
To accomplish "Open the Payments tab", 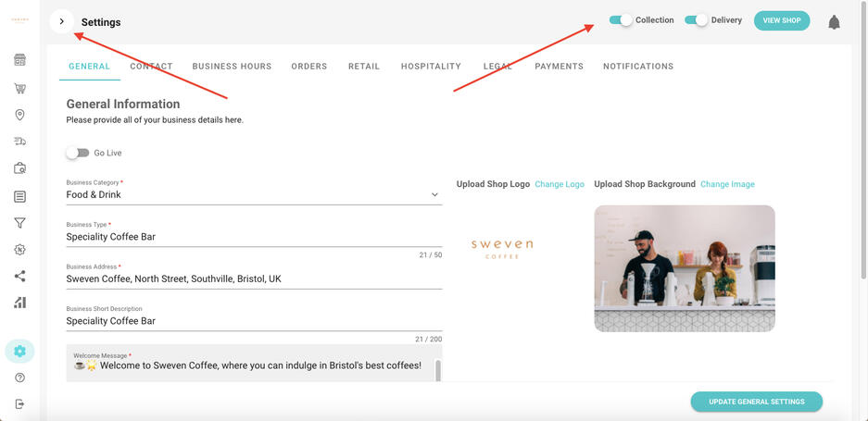I will 559,67.
